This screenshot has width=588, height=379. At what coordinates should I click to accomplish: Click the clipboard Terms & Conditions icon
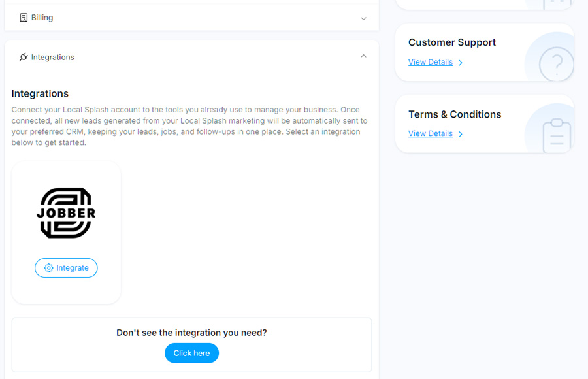(x=557, y=135)
